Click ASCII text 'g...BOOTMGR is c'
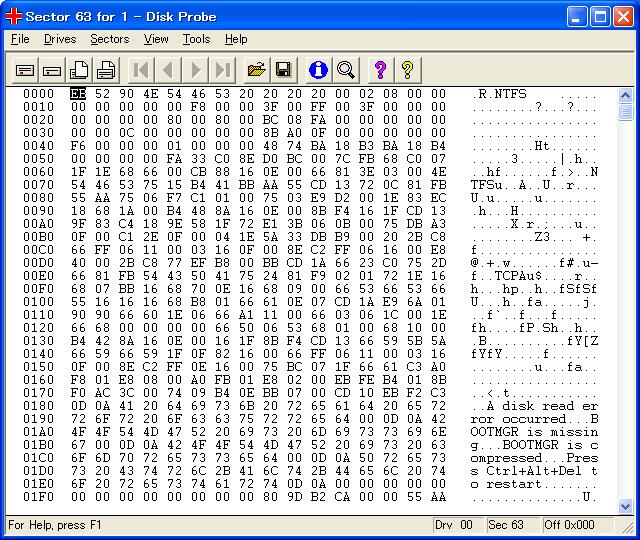Screen dimensions: 640x540 coord(534,445)
